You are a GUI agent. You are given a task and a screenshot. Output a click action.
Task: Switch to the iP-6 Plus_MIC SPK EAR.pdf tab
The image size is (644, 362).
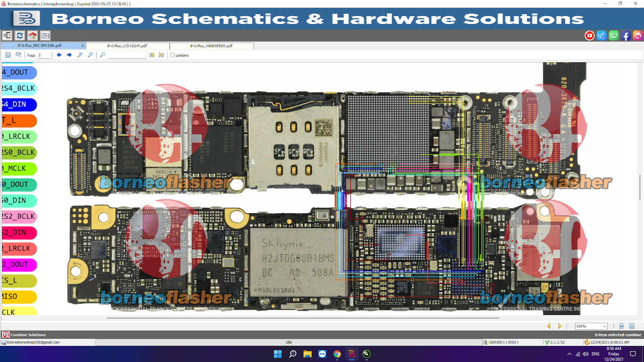click(x=39, y=46)
